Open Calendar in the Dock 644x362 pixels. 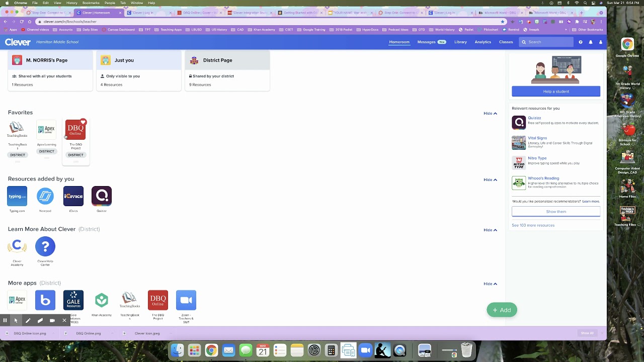click(x=263, y=350)
